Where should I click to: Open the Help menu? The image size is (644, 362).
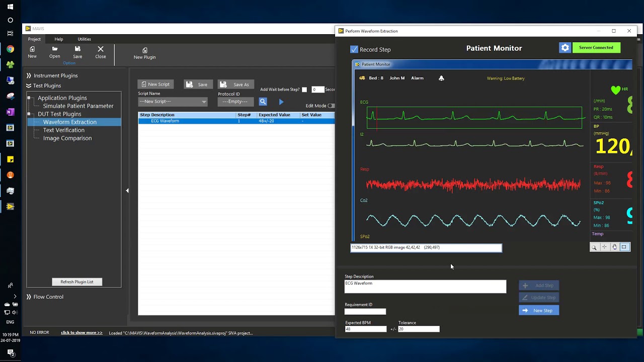59,39
